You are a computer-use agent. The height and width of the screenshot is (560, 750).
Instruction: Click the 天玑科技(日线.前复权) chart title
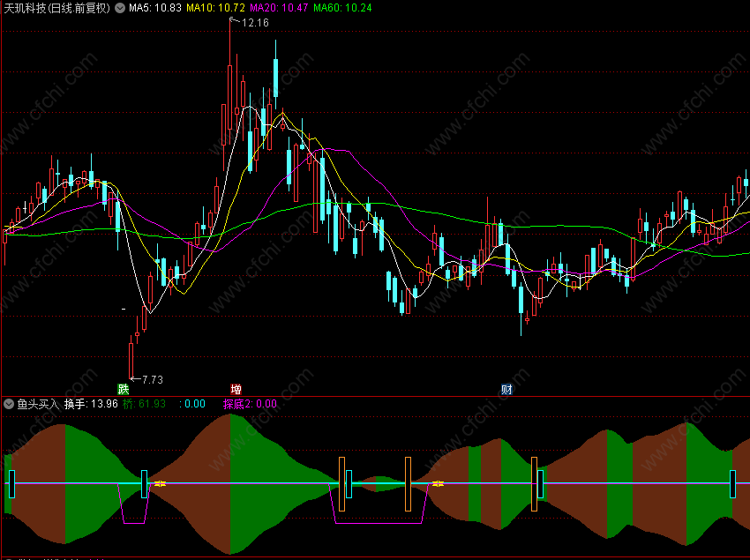tap(57, 8)
